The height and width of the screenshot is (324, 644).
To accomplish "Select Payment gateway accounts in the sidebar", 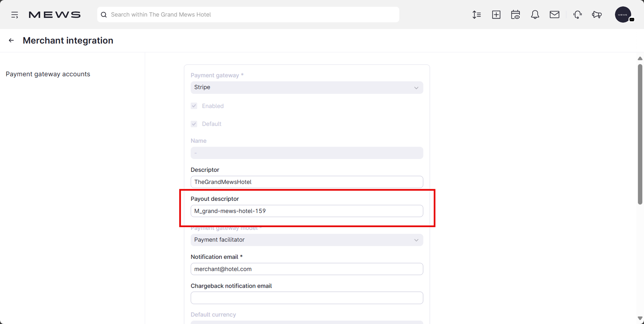I will 48,74.
